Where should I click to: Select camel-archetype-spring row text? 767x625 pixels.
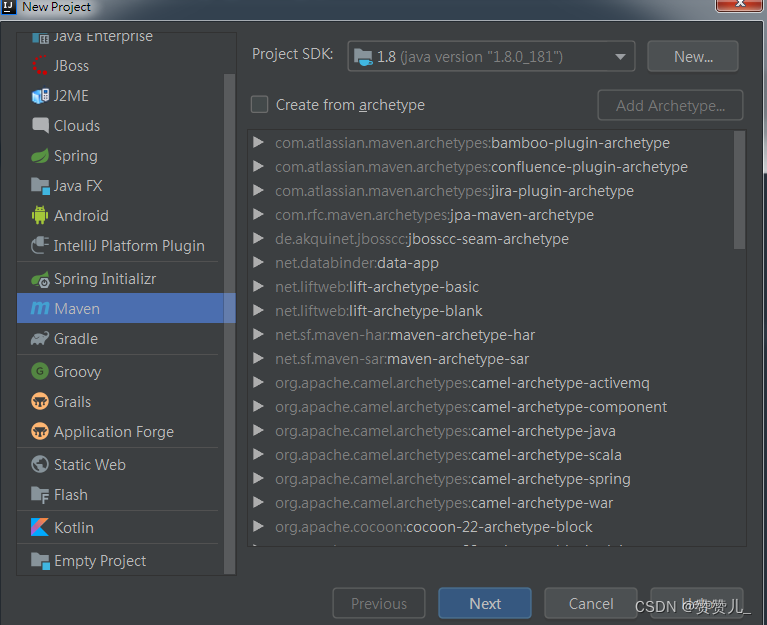(x=452, y=479)
